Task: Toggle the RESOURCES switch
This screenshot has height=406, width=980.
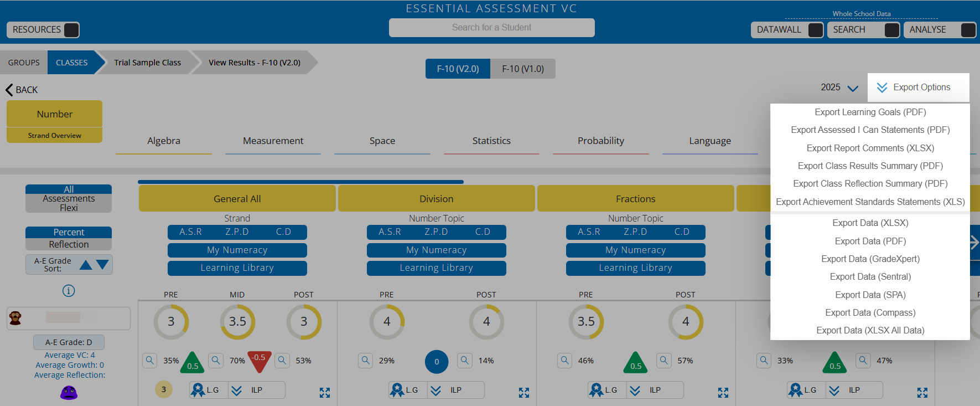Action: [x=71, y=30]
